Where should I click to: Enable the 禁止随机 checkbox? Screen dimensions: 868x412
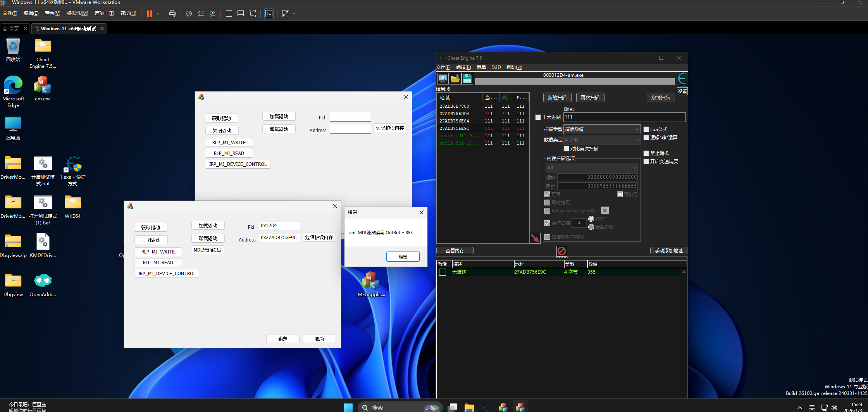(646, 153)
